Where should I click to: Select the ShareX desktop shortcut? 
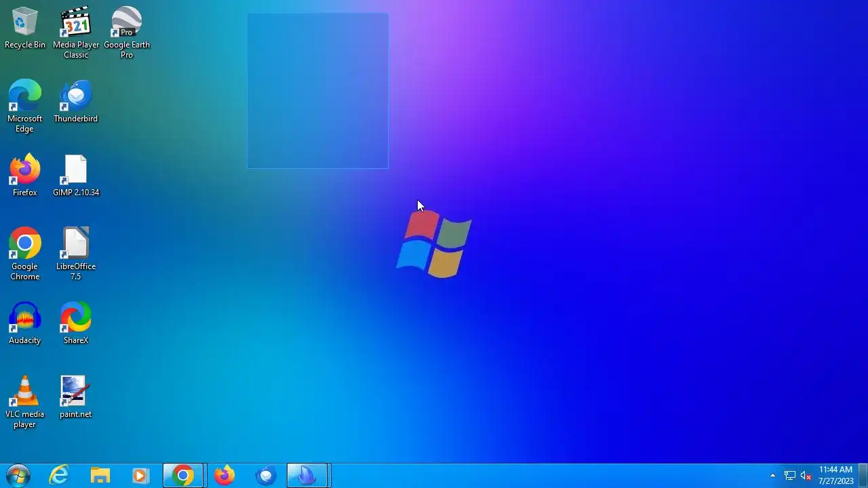(76, 323)
